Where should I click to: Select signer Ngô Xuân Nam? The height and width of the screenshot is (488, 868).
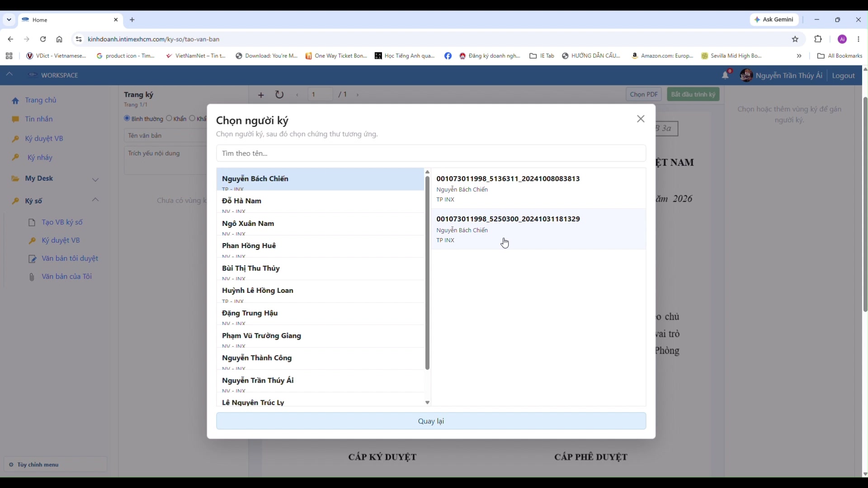click(320, 224)
